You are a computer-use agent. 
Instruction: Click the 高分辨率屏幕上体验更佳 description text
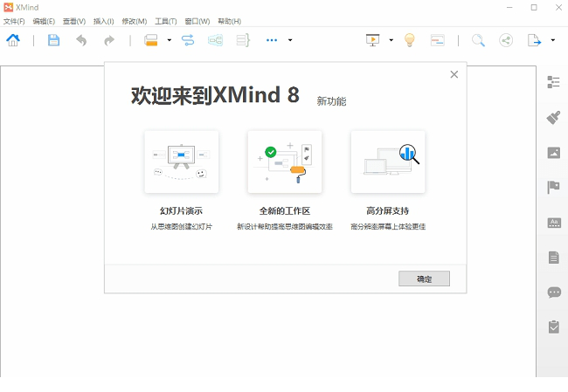(x=388, y=227)
